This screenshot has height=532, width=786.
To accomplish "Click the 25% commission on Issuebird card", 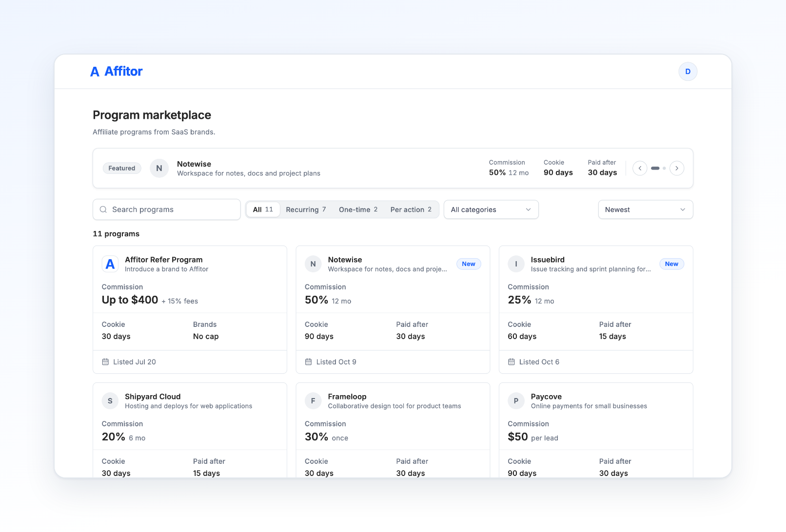I will [x=519, y=300].
